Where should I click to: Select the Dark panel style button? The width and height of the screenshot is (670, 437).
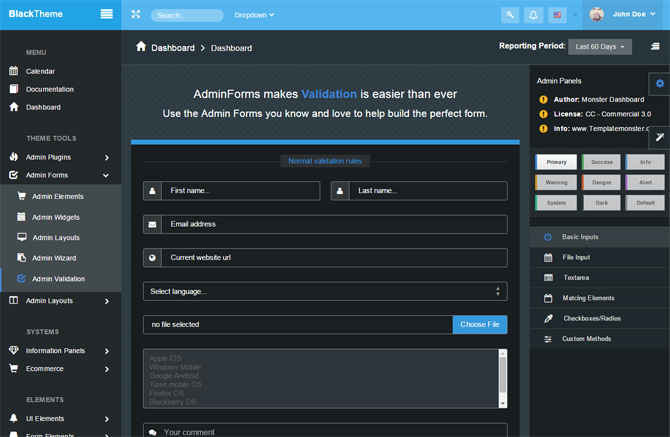[x=601, y=203]
